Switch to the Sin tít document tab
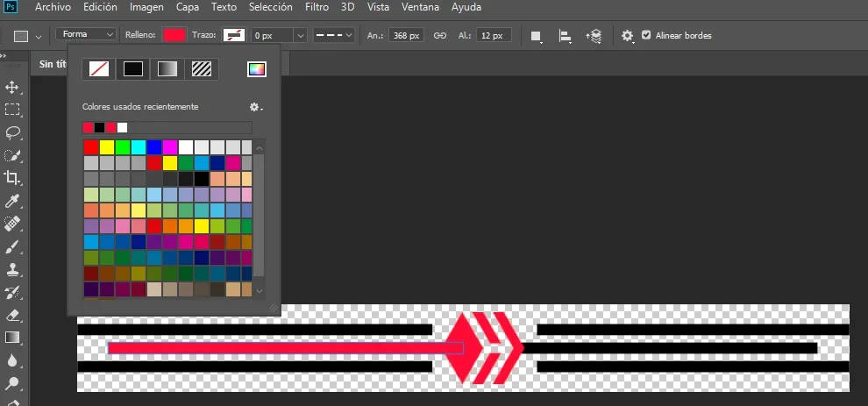This screenshot has height=406, width=868. 53,64
